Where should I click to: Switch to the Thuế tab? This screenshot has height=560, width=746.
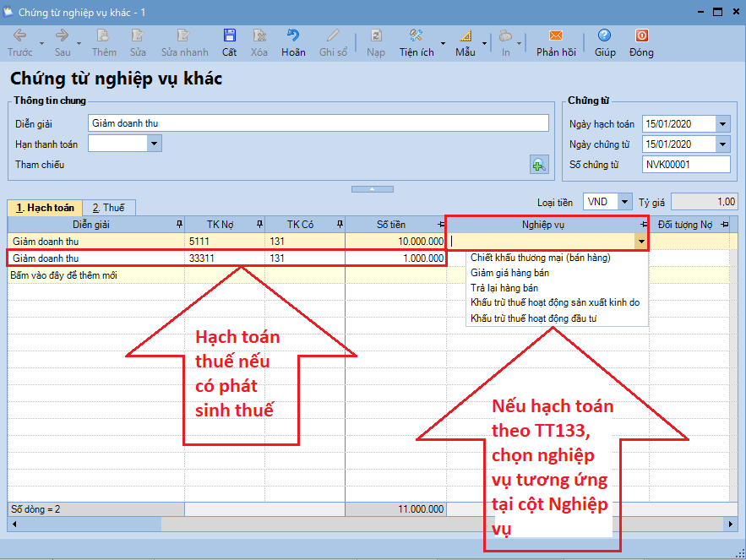click(108, 208)
